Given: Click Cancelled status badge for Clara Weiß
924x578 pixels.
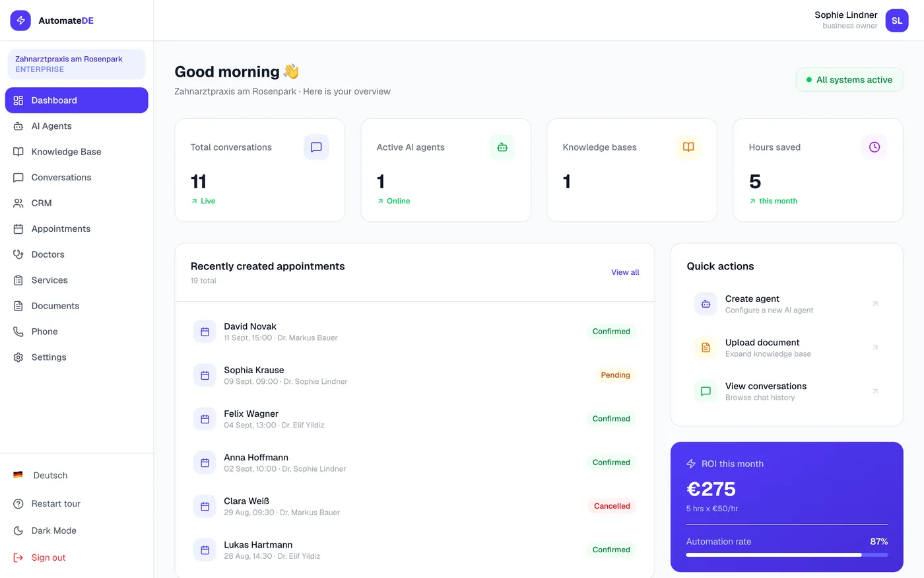Looking at the screenshot, I should tap(612, 506).
